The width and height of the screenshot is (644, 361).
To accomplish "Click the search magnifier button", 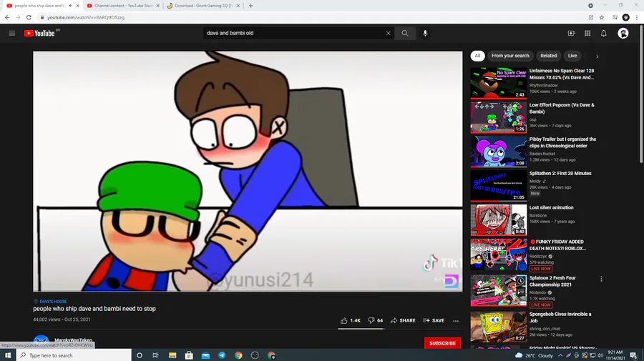I will point(405,33).
